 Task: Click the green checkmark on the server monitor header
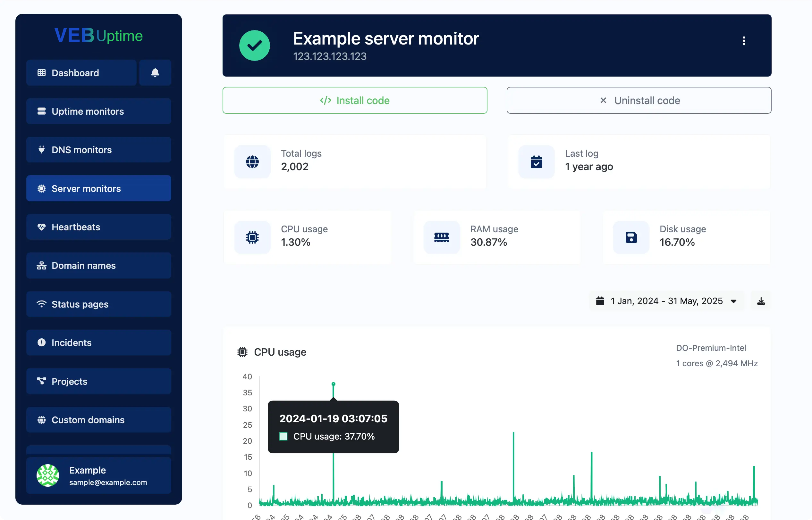pyautogui.click(x=254, y=45)
